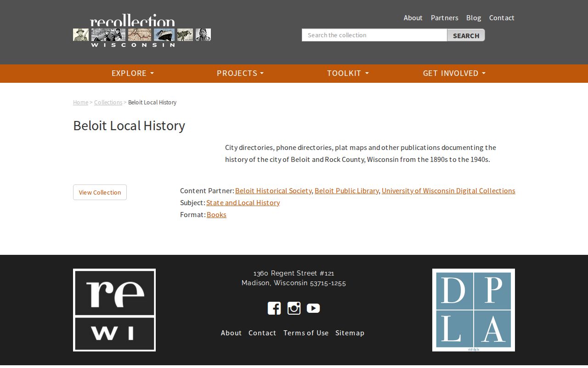The height and width of the screenshot is (368, 588).
Task: Open the footer About link
Action: (x=231, y=333)
